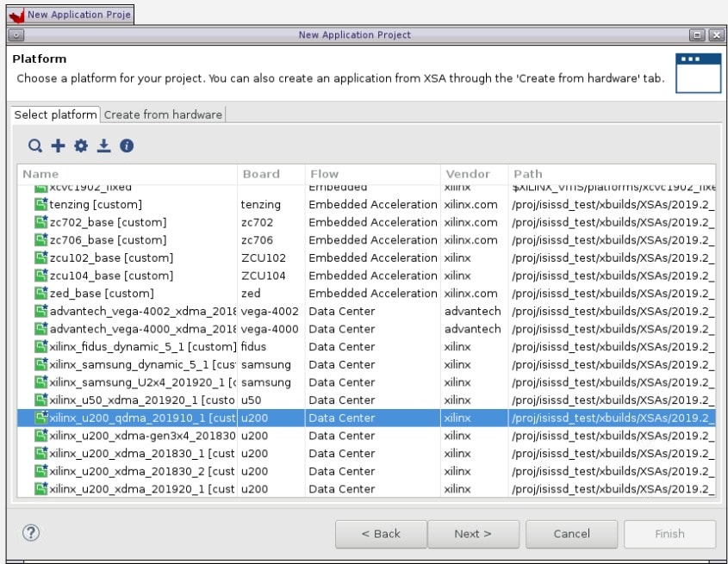Click xilinx.com vendor in the zed row
This screenshot has width=728, height=564.
pos(470,294)
